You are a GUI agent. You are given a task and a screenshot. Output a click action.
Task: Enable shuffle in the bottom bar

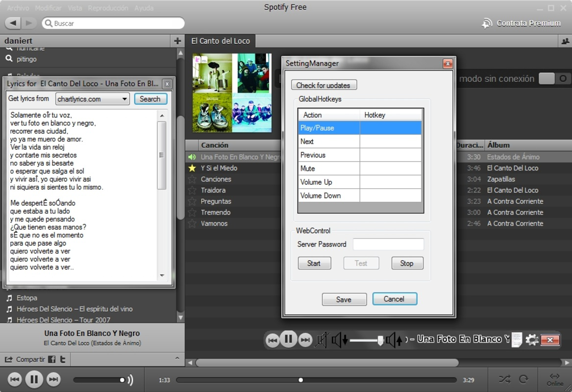point(505,379)
